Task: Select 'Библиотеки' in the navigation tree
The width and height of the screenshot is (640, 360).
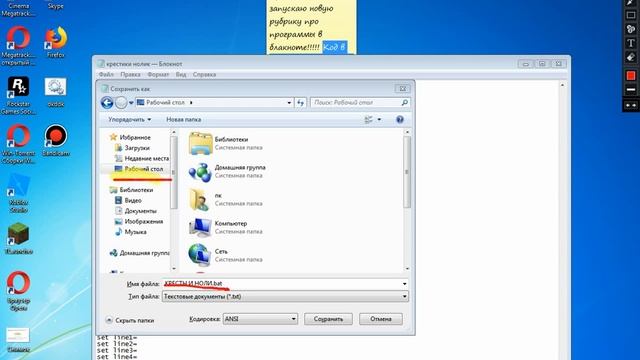Action: [x=136, y=190]
